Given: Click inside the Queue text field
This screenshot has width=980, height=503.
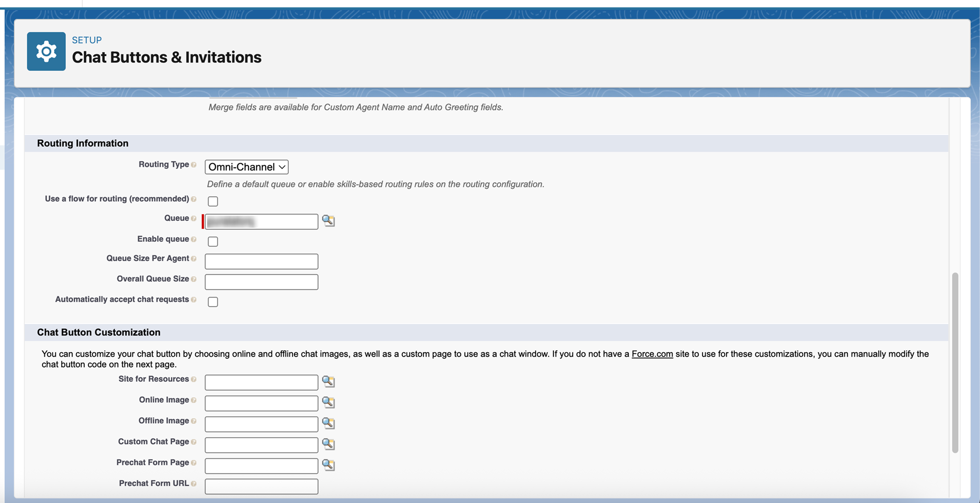Looking at the screenshot, I should point(286,222).
